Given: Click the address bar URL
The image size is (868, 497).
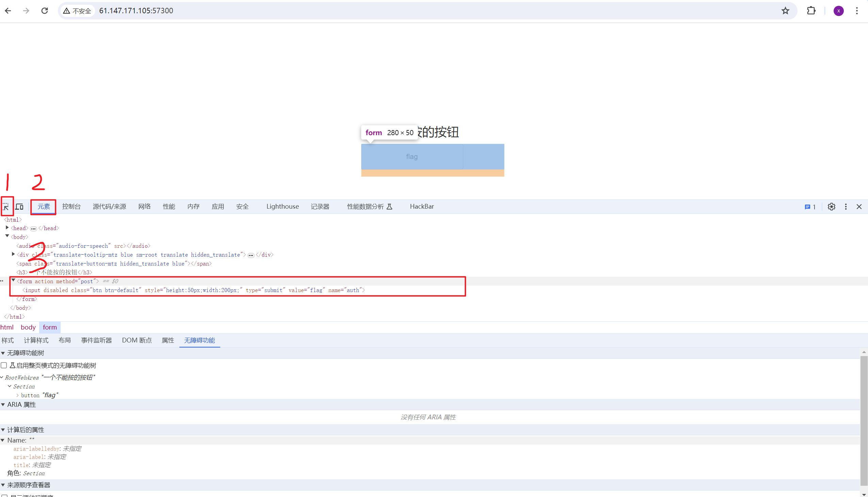Looking at the screenshot, I should pyautogui.click(x=136, y=11).
